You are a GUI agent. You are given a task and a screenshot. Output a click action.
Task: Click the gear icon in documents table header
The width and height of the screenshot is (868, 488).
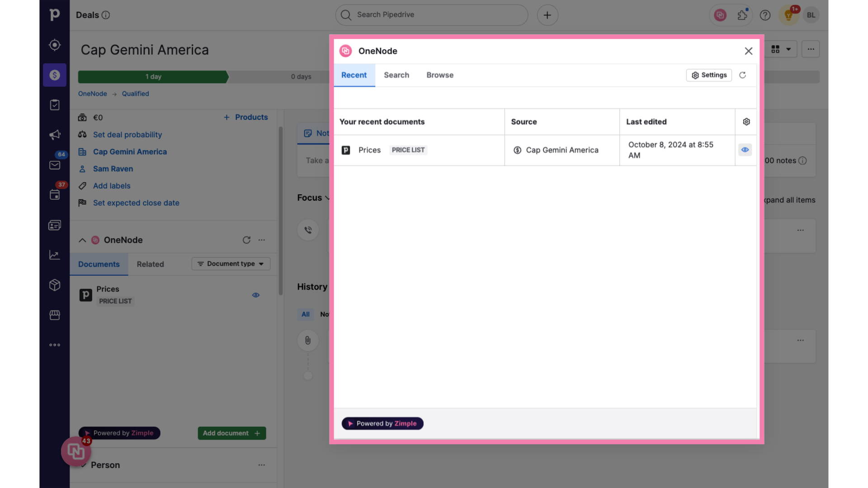[746, 122]
